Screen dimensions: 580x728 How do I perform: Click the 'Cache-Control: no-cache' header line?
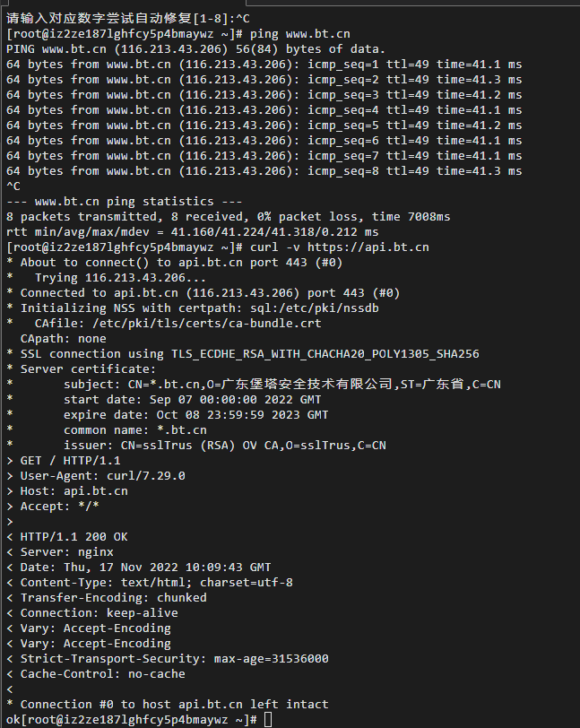96,674
